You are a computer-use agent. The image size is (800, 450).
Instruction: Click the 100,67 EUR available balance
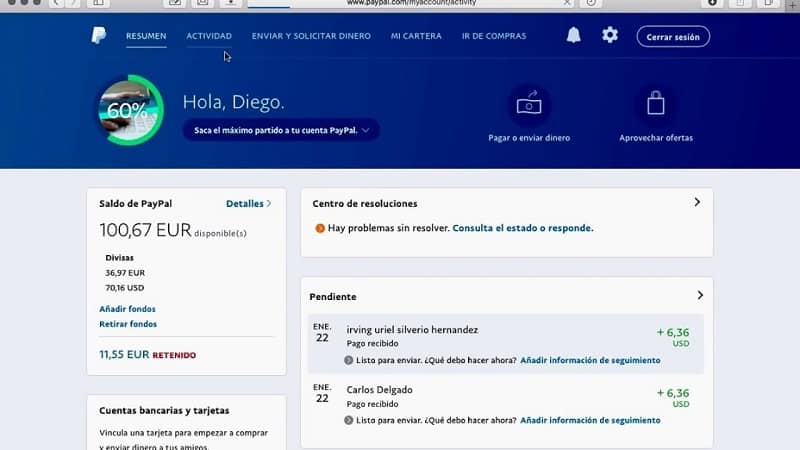pyautogui.click(x=145, y=230)
